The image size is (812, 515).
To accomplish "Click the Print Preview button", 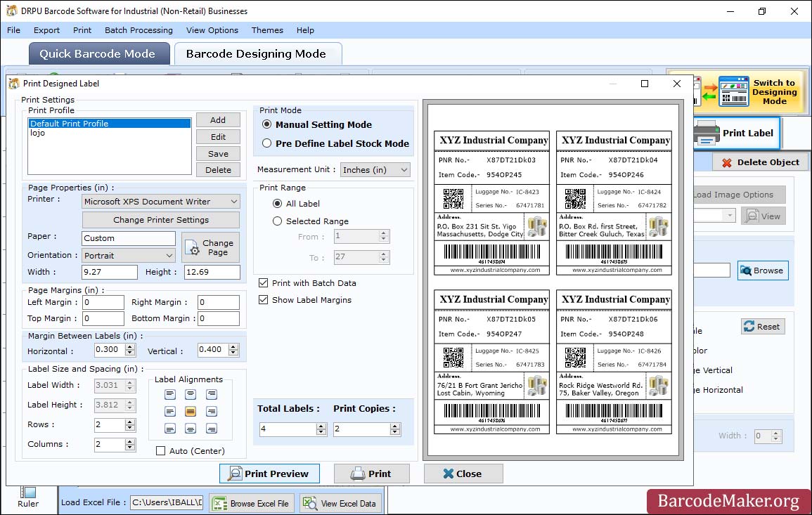I will (269, 474).
